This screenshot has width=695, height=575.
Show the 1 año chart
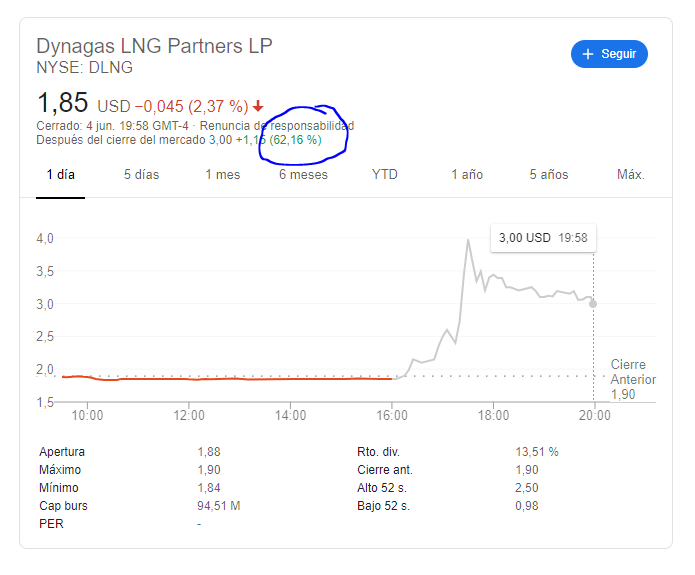tap(466, 174)
